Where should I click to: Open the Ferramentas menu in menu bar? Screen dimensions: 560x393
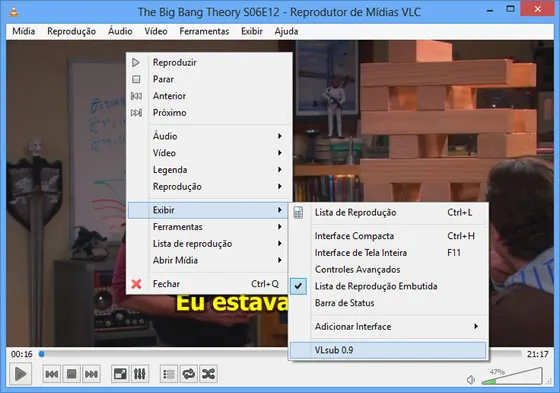(x=204, y=31)
